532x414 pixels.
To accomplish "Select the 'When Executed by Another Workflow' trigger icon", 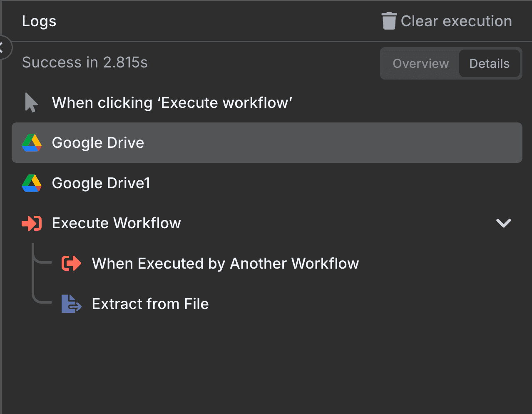I will click(x=71, y=263).
